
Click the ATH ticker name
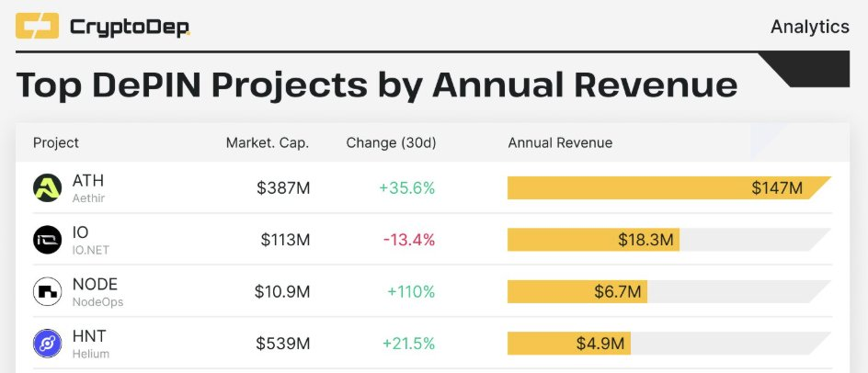(x=88, y=180)
